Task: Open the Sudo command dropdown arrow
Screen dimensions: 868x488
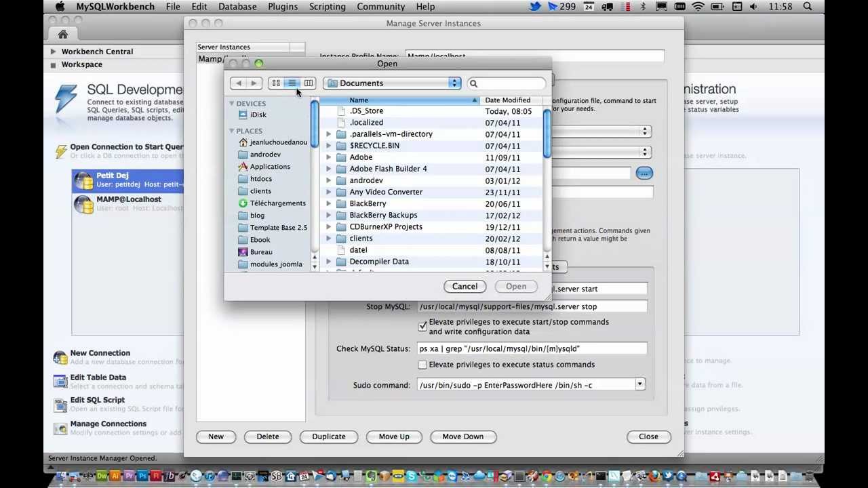Action: tap(639, 384)
